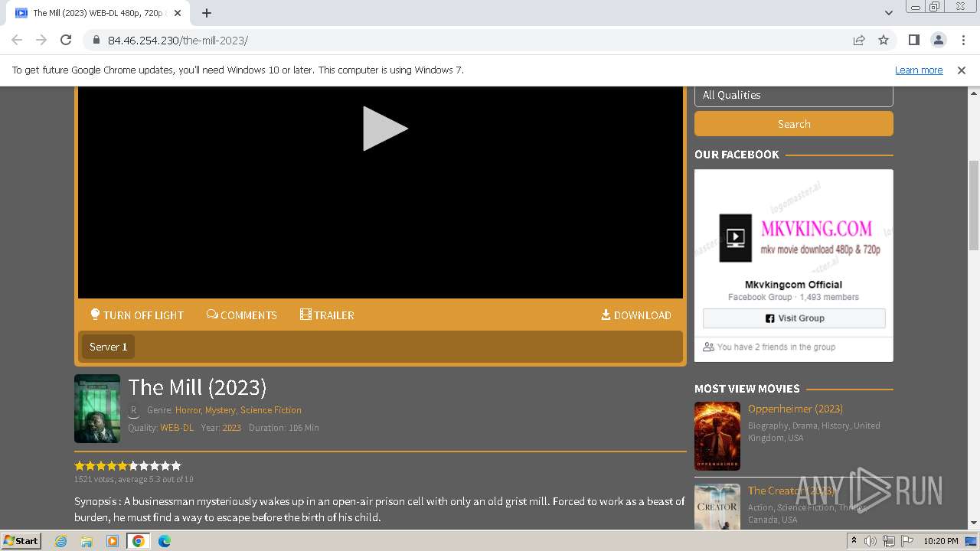The image size is (980, 551).
Task: Open the WEB-DL quality link
Action: click(x=177, y=428)
